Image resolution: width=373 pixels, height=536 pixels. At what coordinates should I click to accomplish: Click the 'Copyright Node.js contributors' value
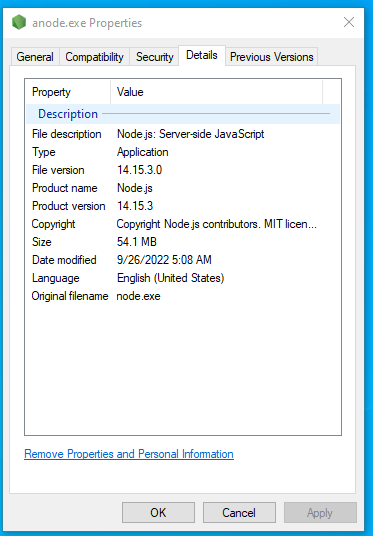[x=217, y=224]
